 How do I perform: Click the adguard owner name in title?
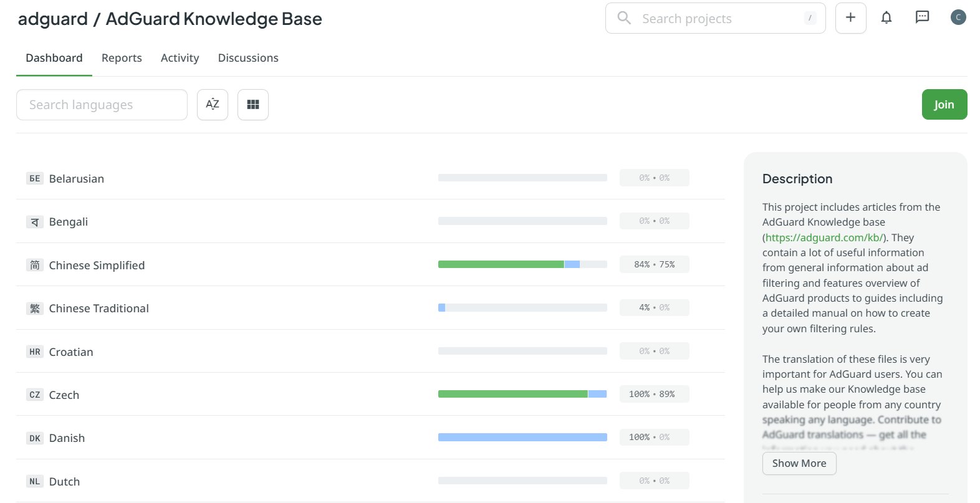53,19
